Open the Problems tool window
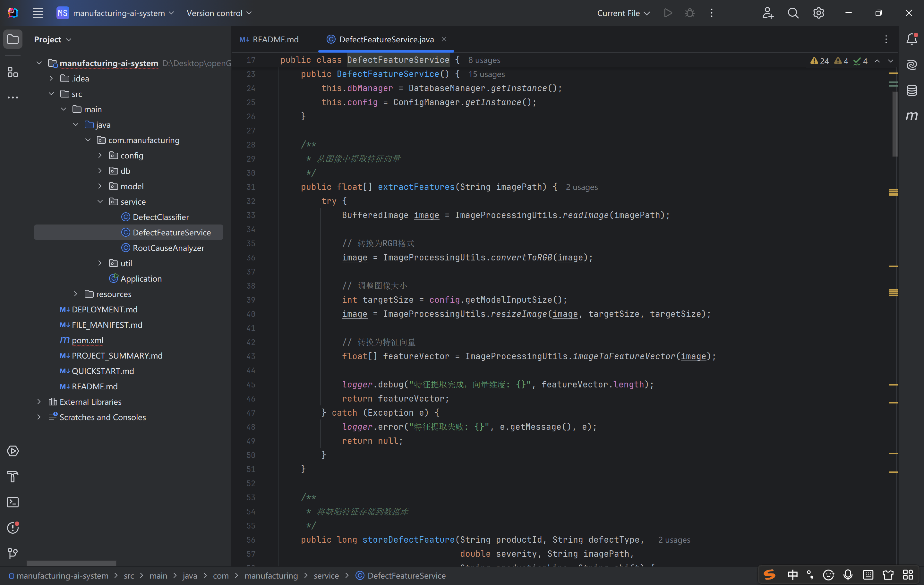The width and height of the screenshot is (924, 585). coord(13,528)
